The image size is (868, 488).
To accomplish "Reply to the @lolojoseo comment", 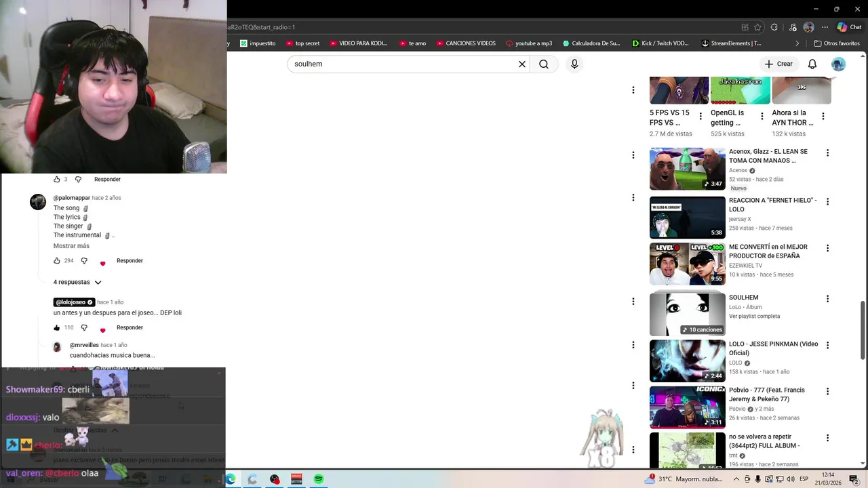I will click(x=130, y=328).
